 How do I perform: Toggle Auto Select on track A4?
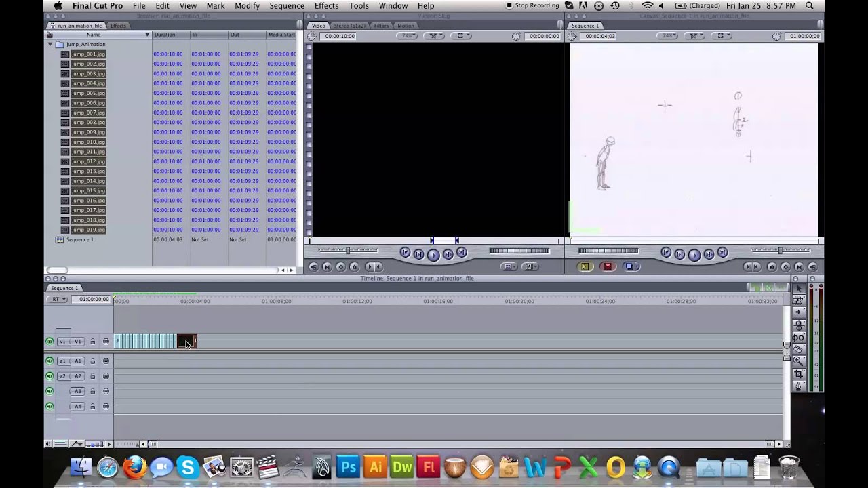pos(106,406)
